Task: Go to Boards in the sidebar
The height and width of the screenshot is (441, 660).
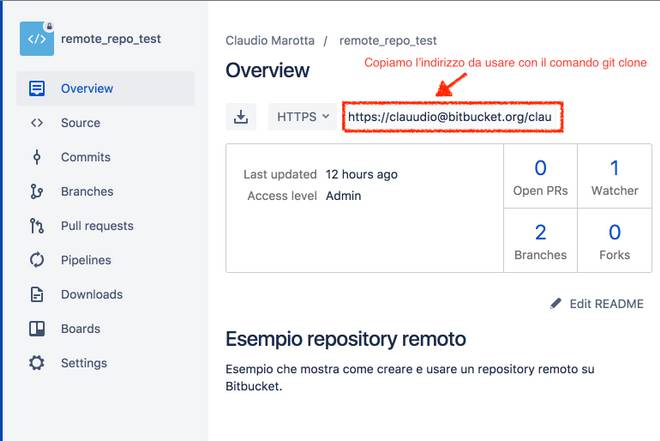Action: tap(80, 328)
